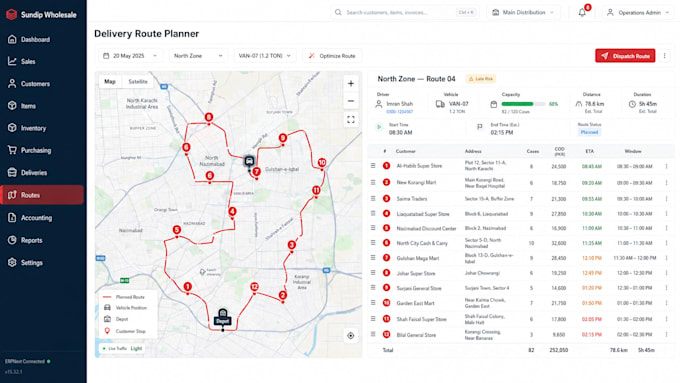The image size is (680, 383).
Task: Click the Dispatch Route button
Action: click(625, 56)
